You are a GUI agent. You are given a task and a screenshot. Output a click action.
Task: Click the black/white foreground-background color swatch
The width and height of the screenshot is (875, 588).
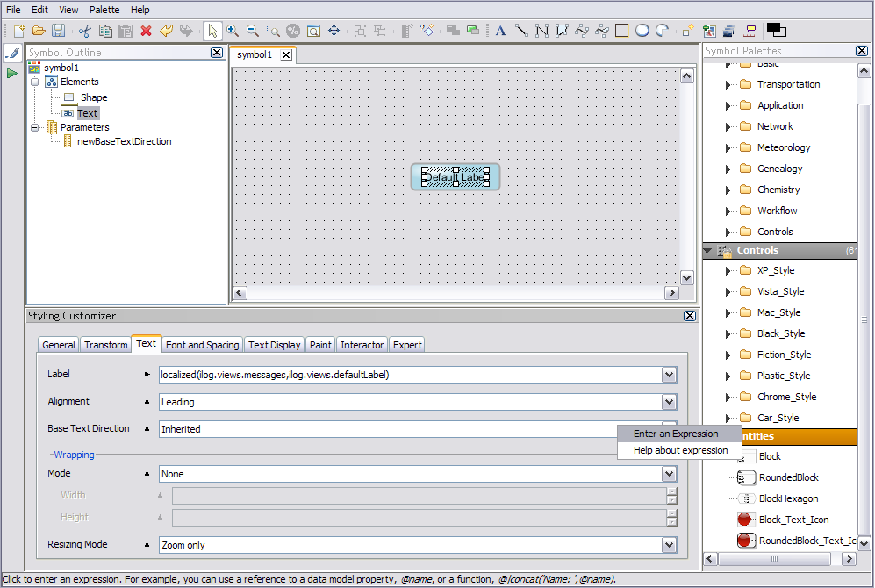[776, 31]
